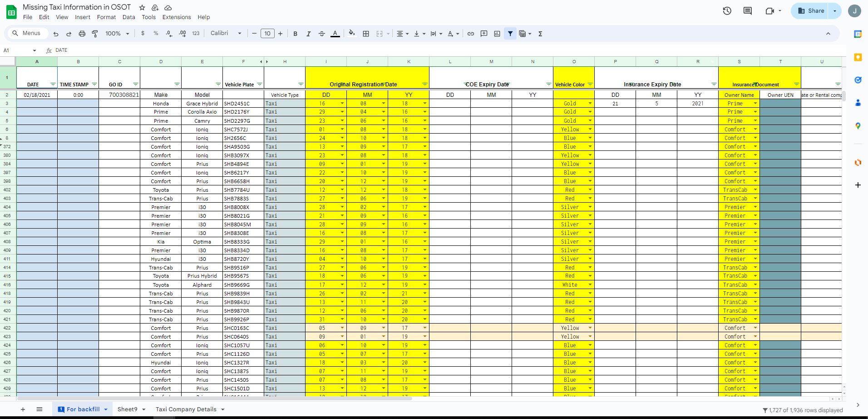Viewport: 868px width, 419px height.
Task: Open the name box dropdown arrow
Action: tap(35, 50)
